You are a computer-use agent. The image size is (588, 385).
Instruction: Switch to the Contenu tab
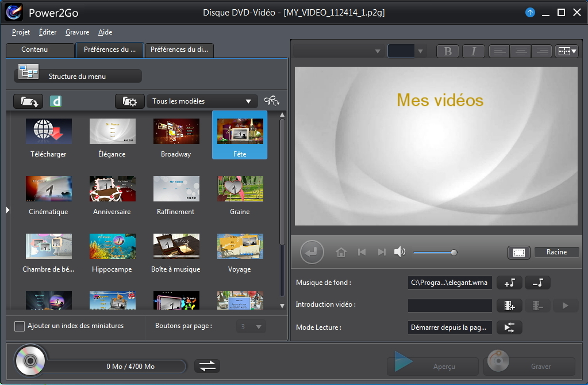(34, 50)
